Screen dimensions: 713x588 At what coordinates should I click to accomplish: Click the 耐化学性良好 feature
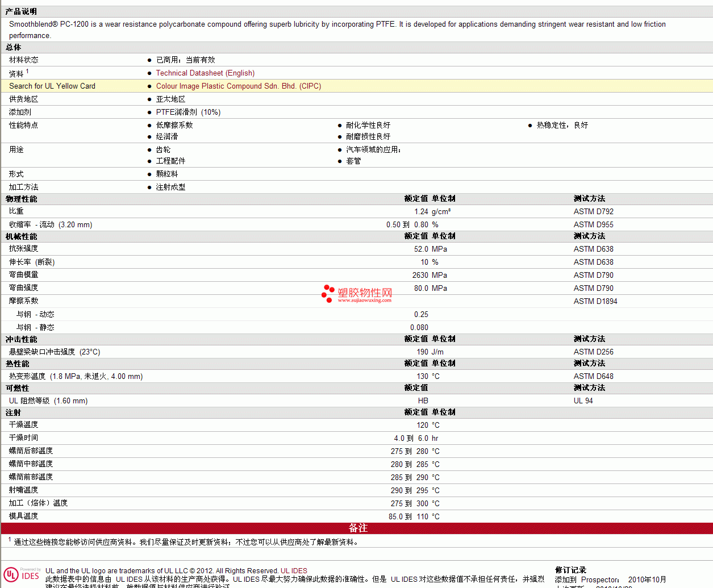[368, 125]
